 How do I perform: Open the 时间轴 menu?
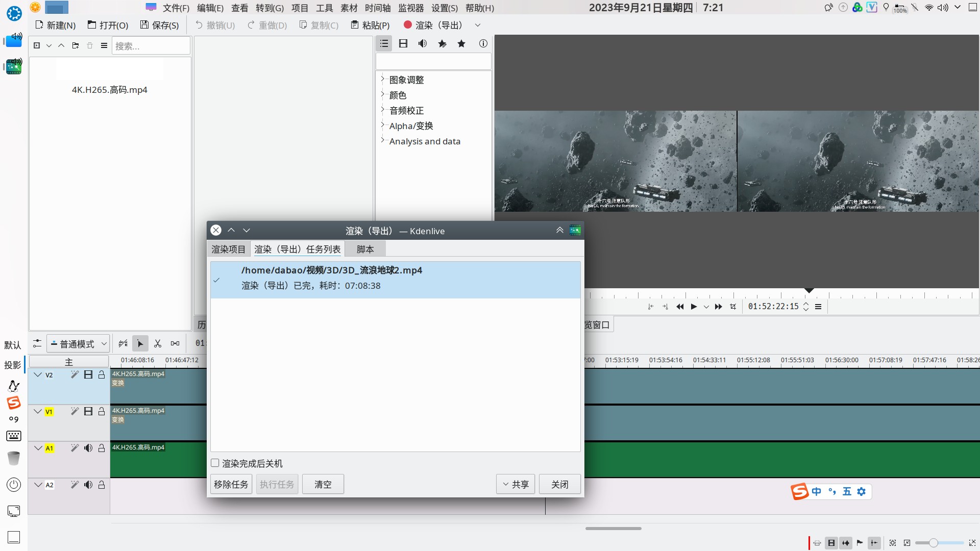click(378, 8)
